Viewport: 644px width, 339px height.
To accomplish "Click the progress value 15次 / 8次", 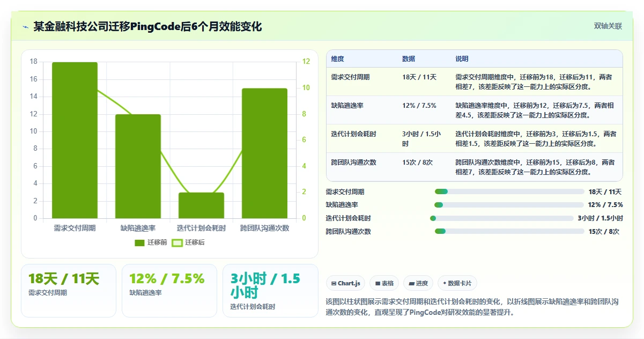I will pyautogui.click(x=604, y=231).
